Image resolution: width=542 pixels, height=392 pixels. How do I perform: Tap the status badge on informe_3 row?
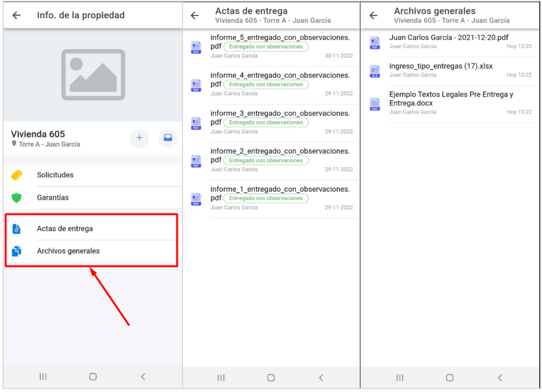[266, 123]
